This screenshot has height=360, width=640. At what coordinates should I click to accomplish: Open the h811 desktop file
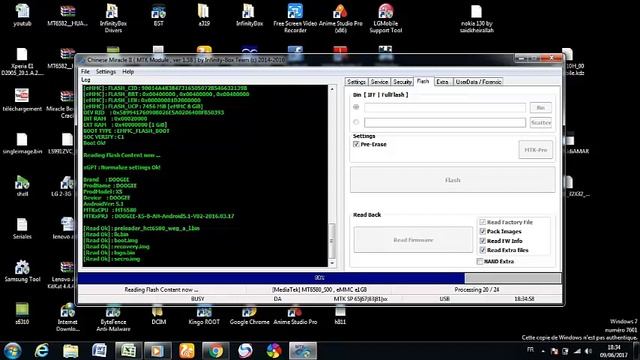(340, 316)
